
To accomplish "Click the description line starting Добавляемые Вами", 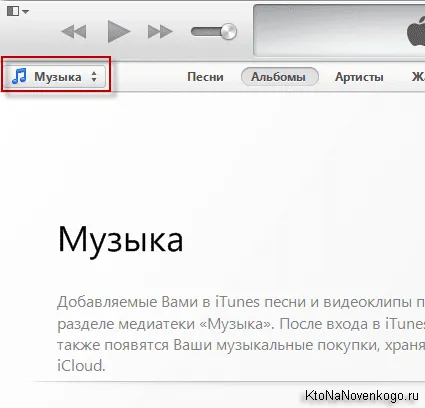I will 241,302.
